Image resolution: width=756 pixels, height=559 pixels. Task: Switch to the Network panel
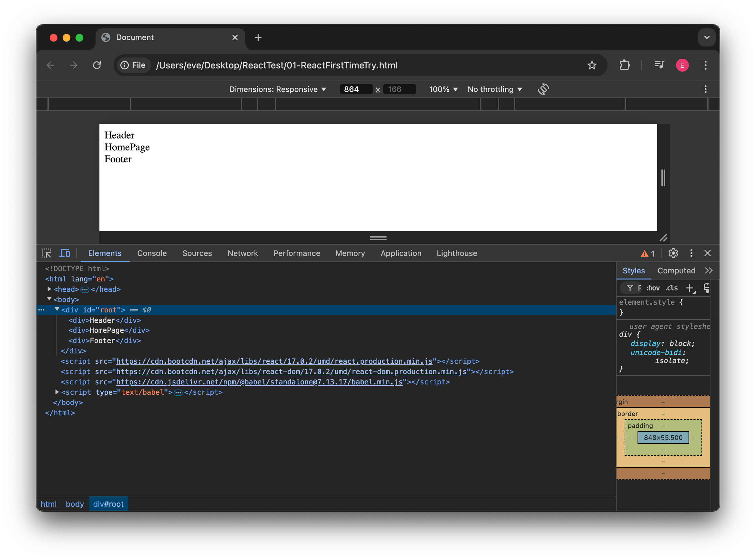coord(243,253)
